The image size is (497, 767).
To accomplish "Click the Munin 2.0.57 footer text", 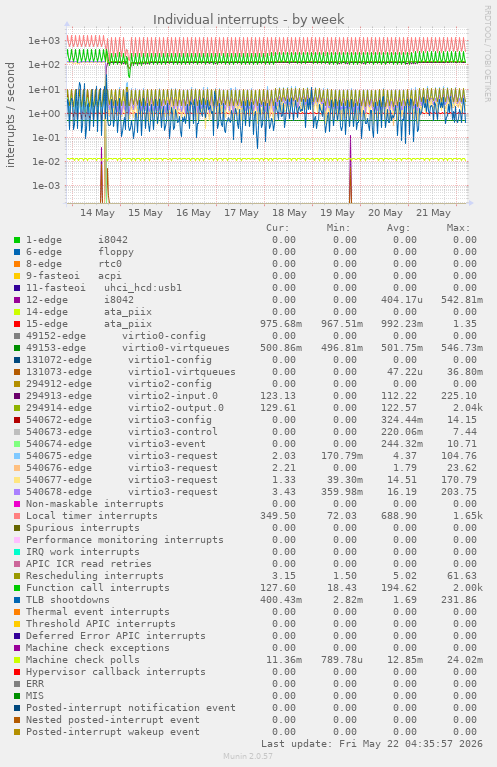I will pyautogui.click(x=248, y=756).
